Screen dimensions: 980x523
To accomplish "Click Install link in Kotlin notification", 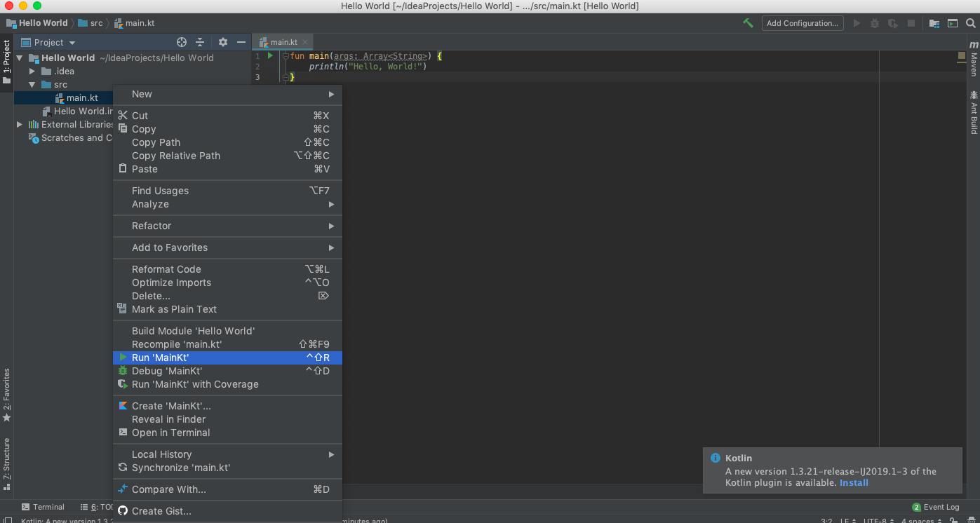I will pos(854,482).
